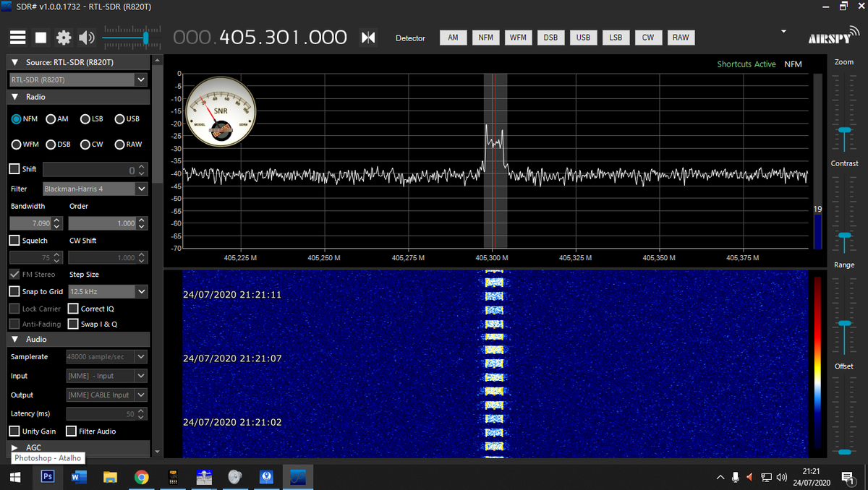Viewport: 868px width, 490px height.
Task: Open Photoshop from the taskbar
Action: click(x=48, y=477)
